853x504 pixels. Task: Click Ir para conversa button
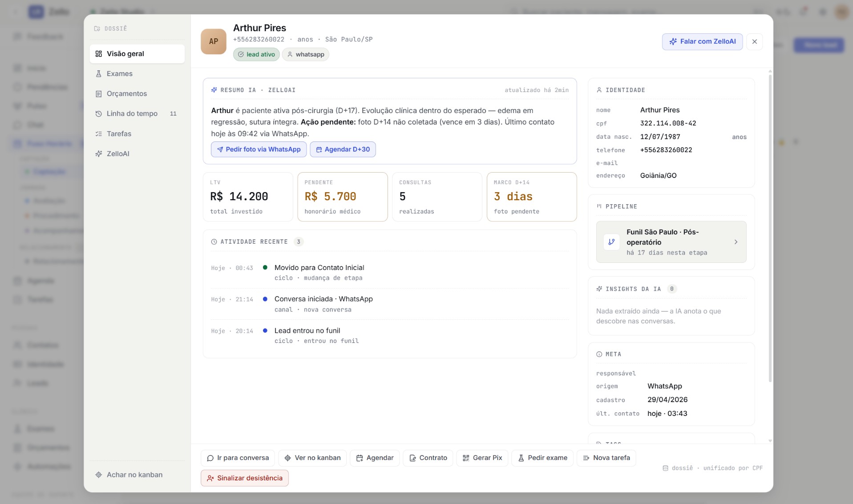pos(238,458)
